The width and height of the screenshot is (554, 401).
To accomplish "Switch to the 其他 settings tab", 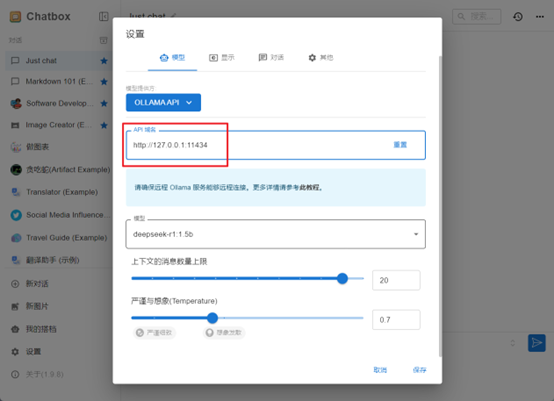I will pyautogui.click(x=320, y=58).
